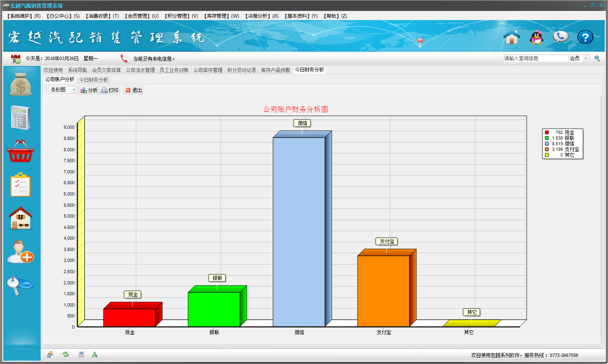This screenshot has height=364, width=608.
Task: Click the add member icon
Action: pyautogui.click(x=21, y=252)
